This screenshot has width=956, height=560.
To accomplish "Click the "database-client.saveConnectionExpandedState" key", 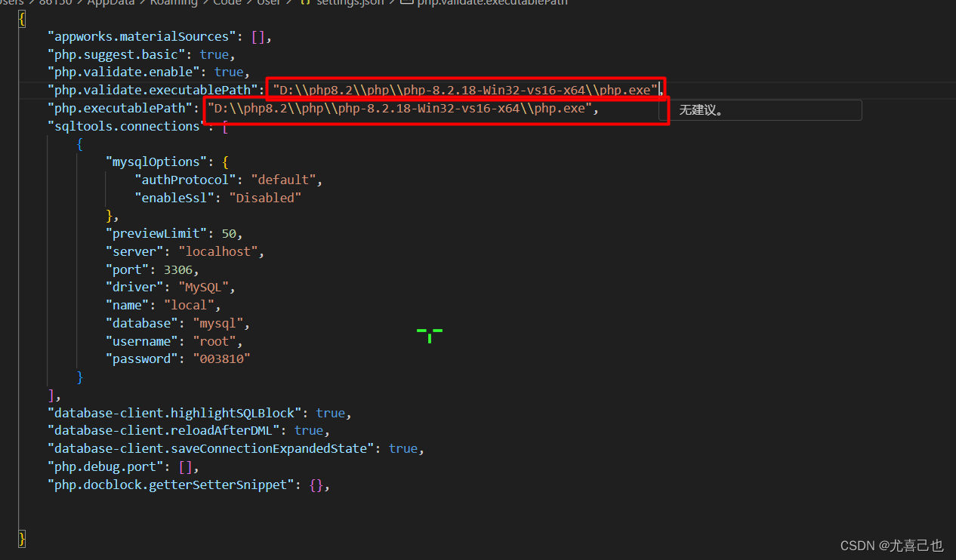I will click(x=211, y=448).
